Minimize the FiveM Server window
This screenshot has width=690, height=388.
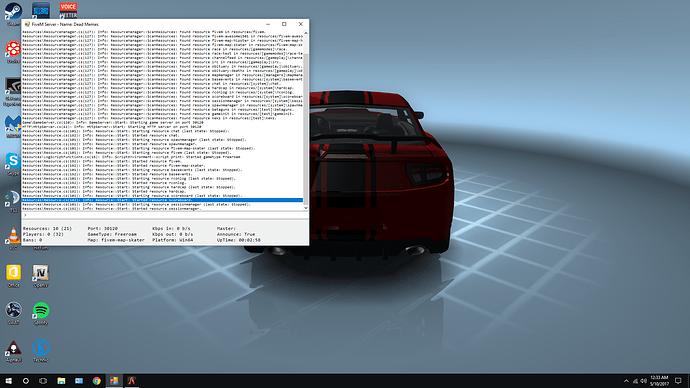(x=268, y=24)
